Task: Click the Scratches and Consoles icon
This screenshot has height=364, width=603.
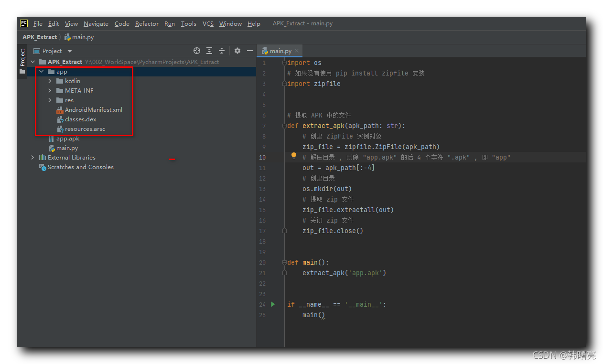Action: 43,167
